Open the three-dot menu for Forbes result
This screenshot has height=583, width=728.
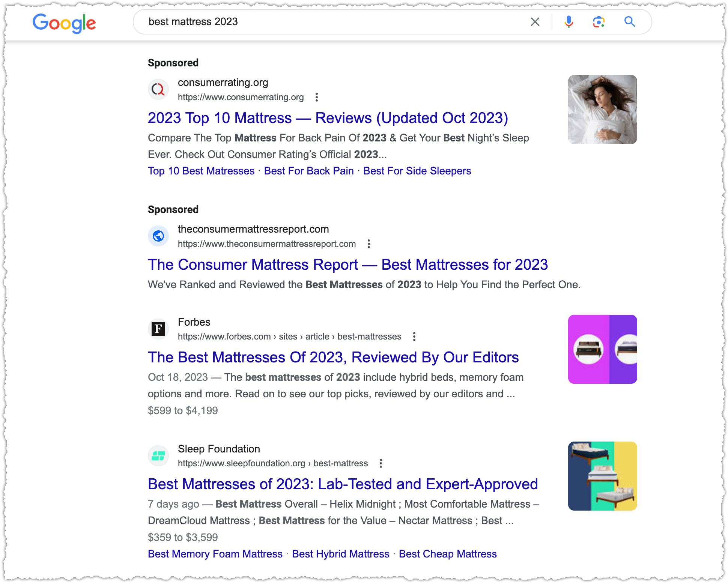414,337
